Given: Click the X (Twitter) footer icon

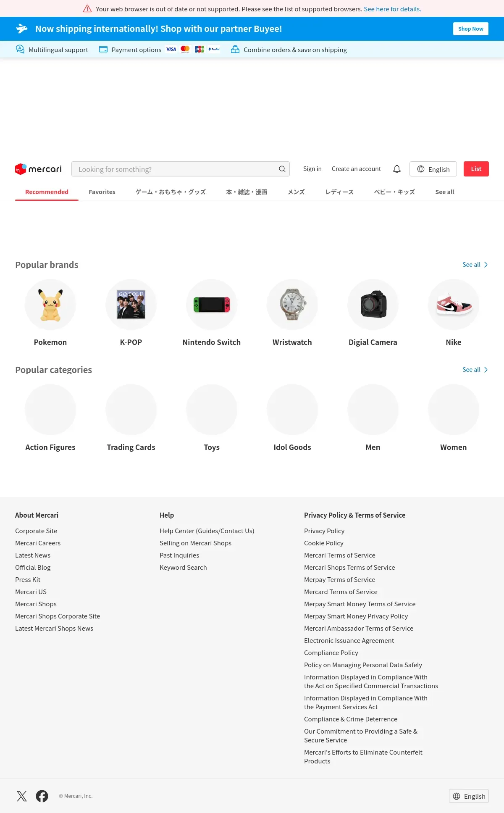Looking at the screenshot, I should (22, 796).
